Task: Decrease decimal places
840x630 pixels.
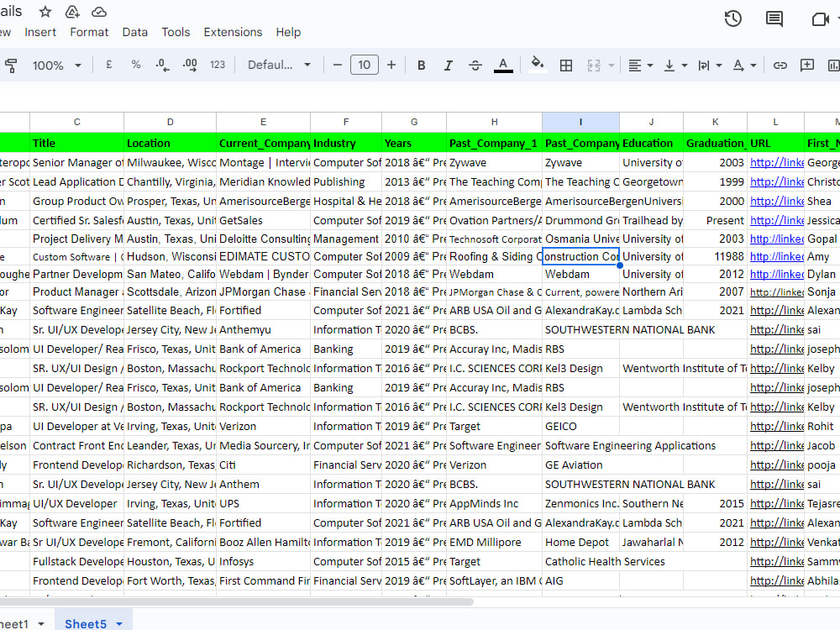Action: click(x=162, y=66)
